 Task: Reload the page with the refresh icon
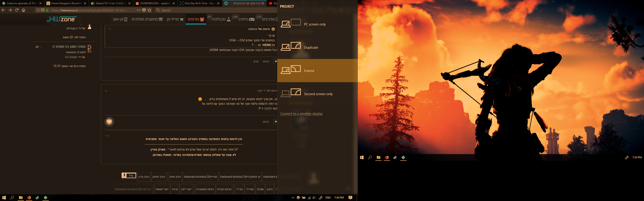(17, 10)
